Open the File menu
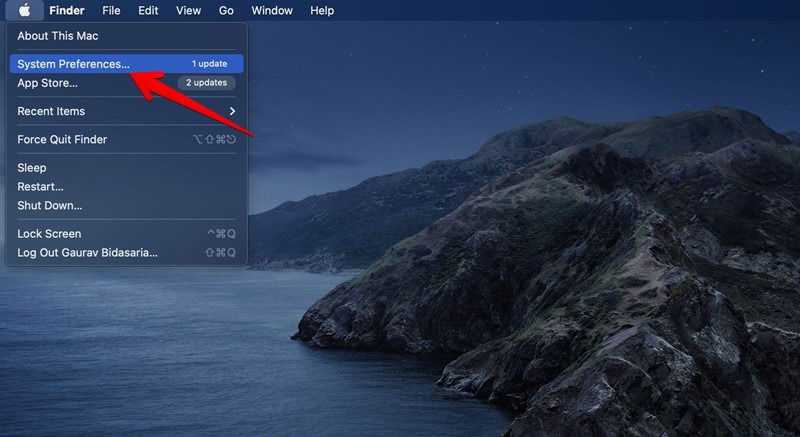The height and width of the screenshot is (437, 800). coord(111,10)
